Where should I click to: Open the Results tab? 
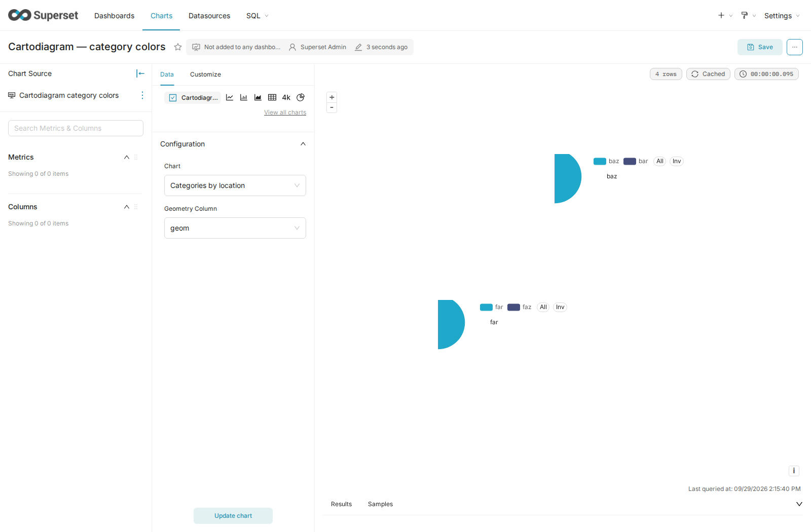[341, 504]
